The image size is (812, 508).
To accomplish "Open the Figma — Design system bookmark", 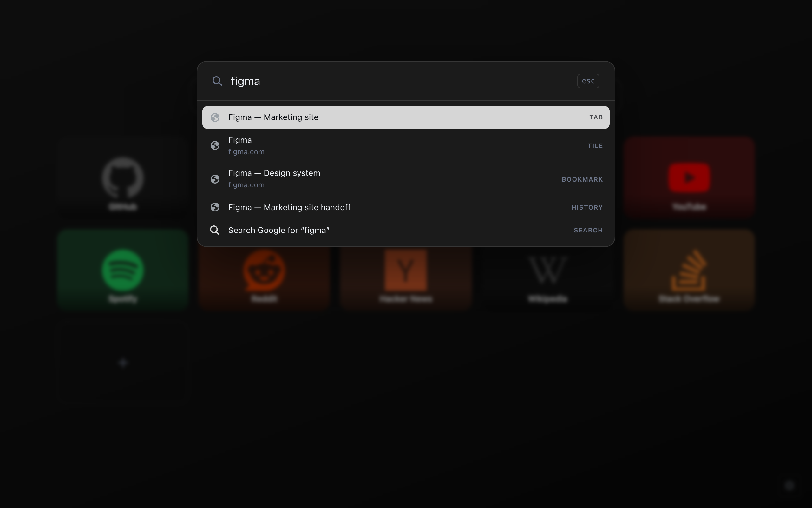I will click(x=406, y=179).
